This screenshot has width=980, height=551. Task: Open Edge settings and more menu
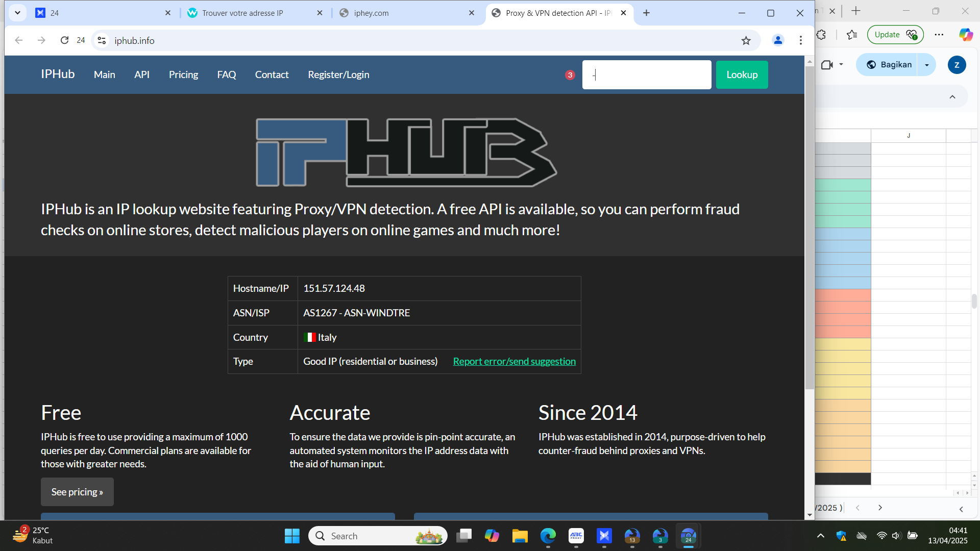point(939,35)
